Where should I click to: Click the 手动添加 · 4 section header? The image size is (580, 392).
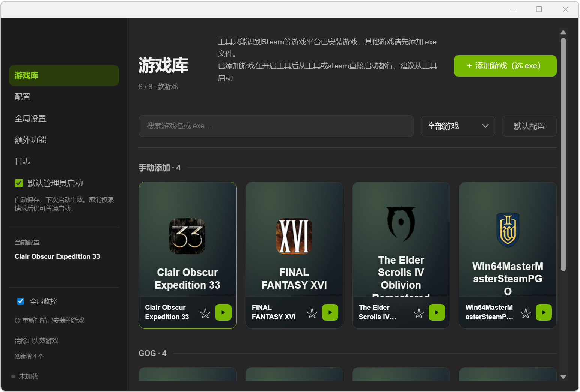click(x=160, y=168)
